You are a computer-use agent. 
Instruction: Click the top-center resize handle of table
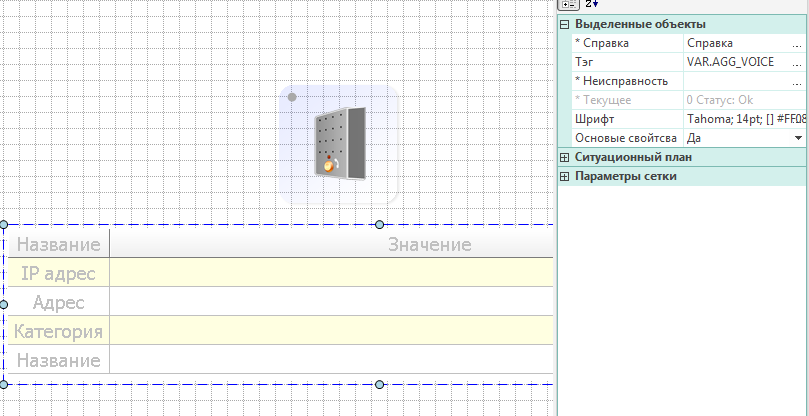pos(379,224)
